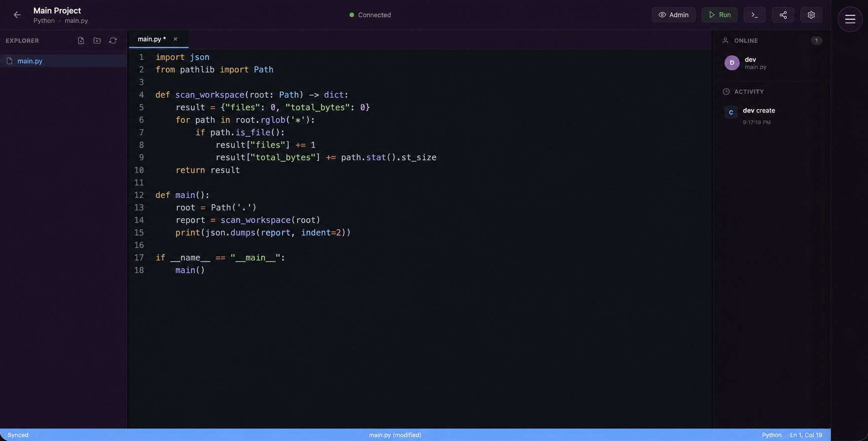
Task: Create a new folder in Explorer
Action: click(x=97, y=40)
